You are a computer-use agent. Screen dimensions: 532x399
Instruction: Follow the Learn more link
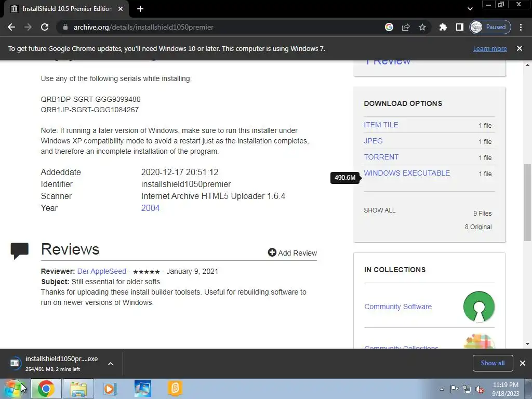490,48
